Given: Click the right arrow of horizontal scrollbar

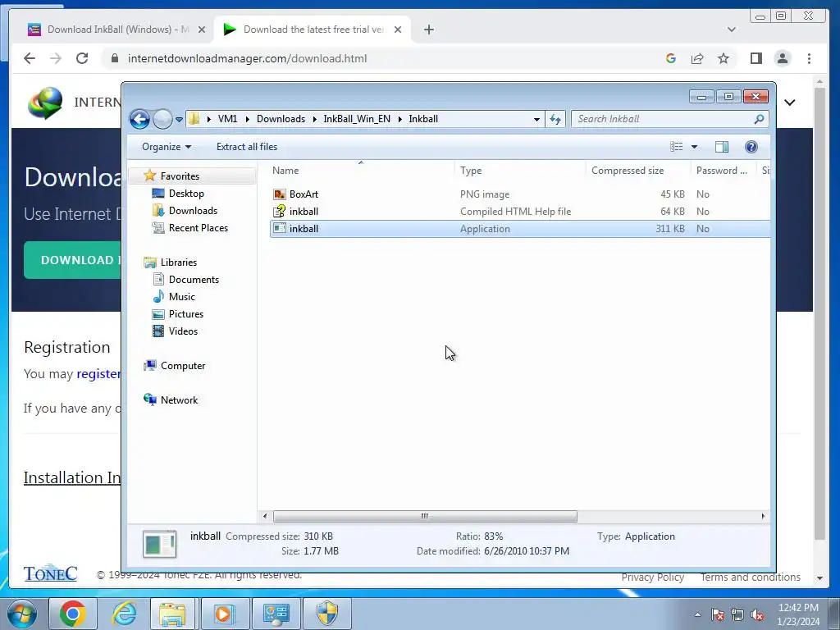Looking at the screenshot, I should click(764, 517).
